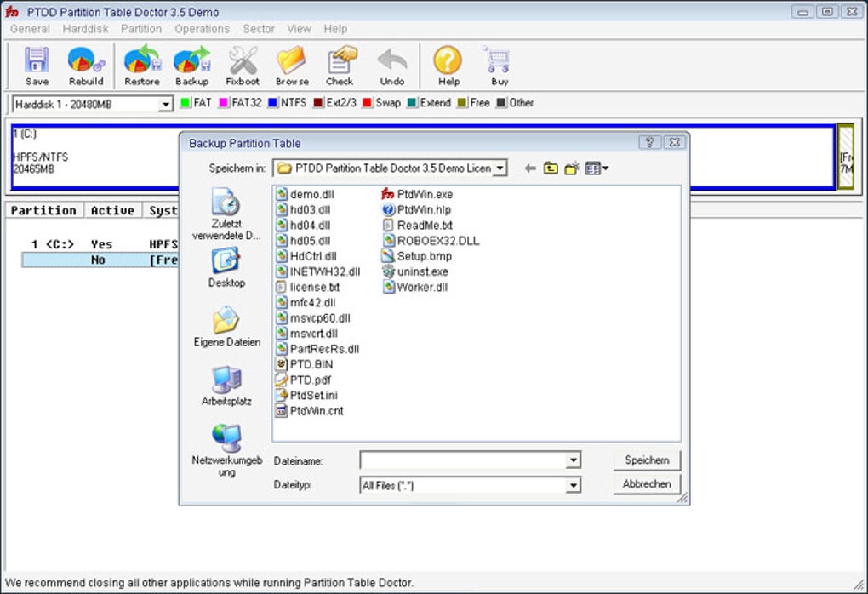Select the PTD.pdf file
This screenshot has width=868, height=594.
303,380
